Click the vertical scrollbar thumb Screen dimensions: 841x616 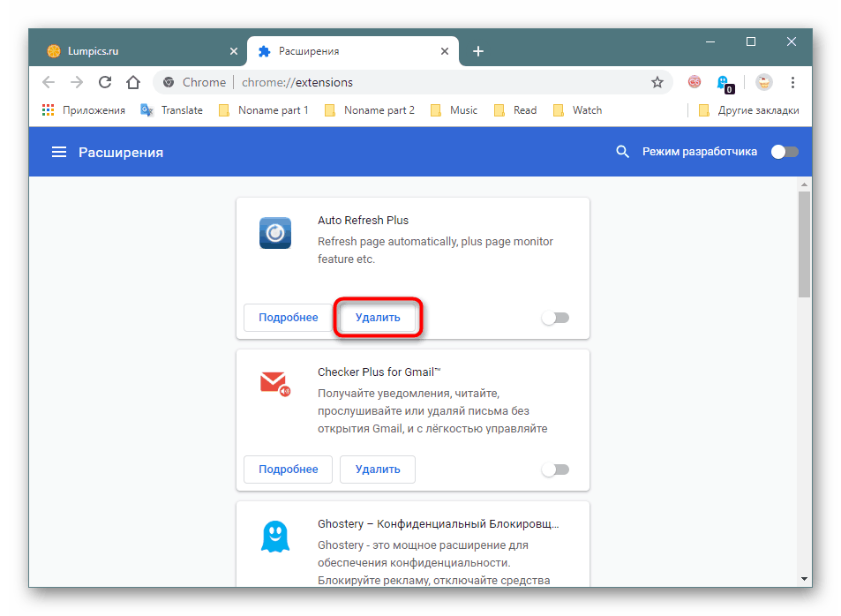pos(804,244)
